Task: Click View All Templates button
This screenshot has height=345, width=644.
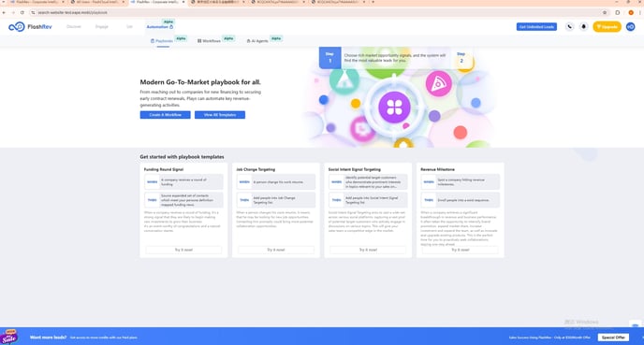Action: click(220, 115)
